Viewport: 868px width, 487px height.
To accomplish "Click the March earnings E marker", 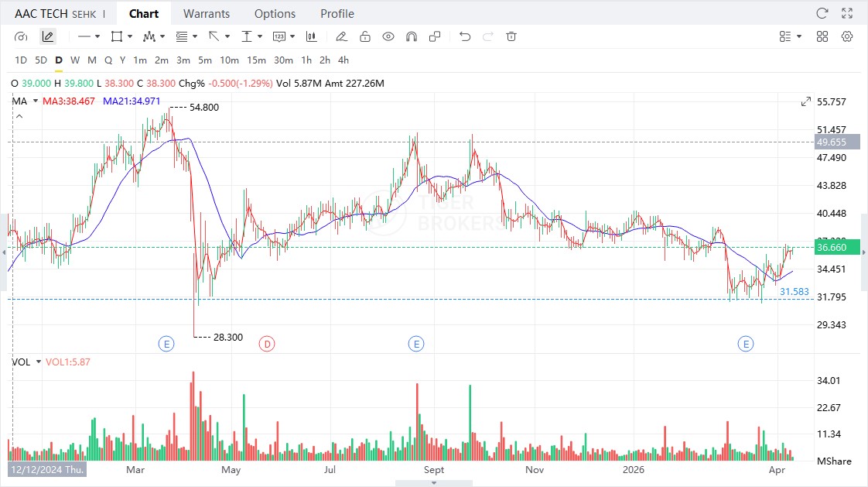I will point(166,344).
